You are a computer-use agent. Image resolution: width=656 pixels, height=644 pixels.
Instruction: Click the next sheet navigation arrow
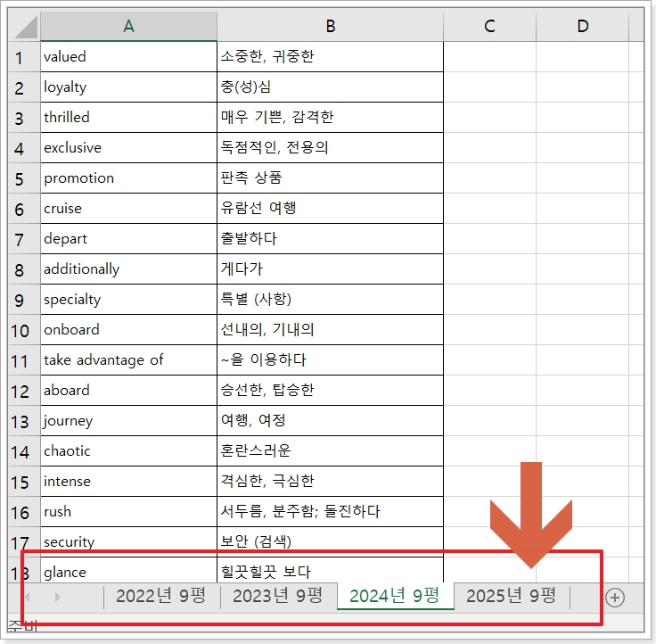(x=58, y=597)
